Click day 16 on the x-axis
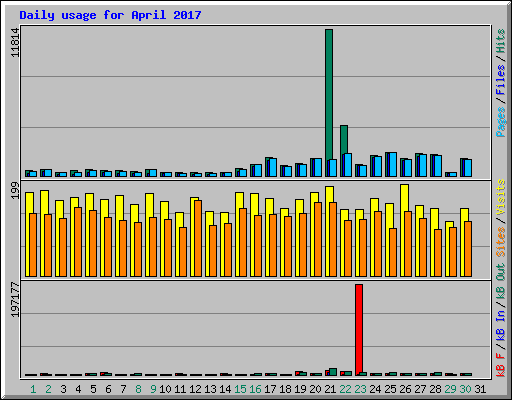Viewport: 512px width, 400px height. (x=255, y=389)
